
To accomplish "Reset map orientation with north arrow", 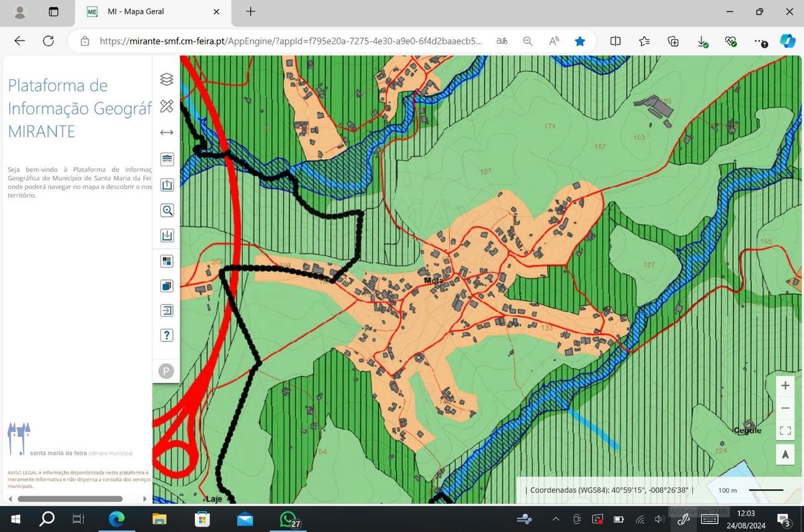I will pyautogui.click(x=785, y=454).
